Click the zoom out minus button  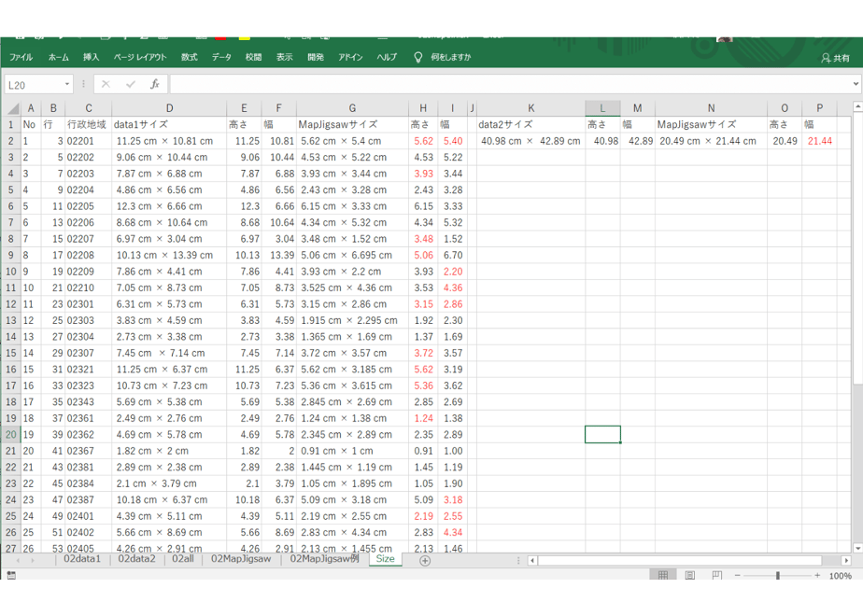738,575
